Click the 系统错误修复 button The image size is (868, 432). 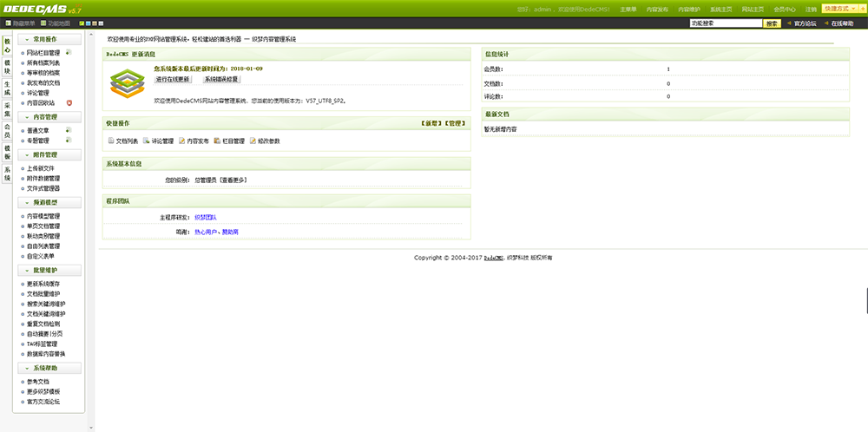tap(221, 80)
